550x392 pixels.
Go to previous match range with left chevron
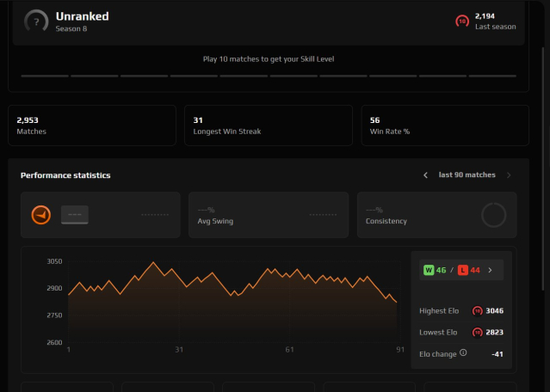pos(425,175)
